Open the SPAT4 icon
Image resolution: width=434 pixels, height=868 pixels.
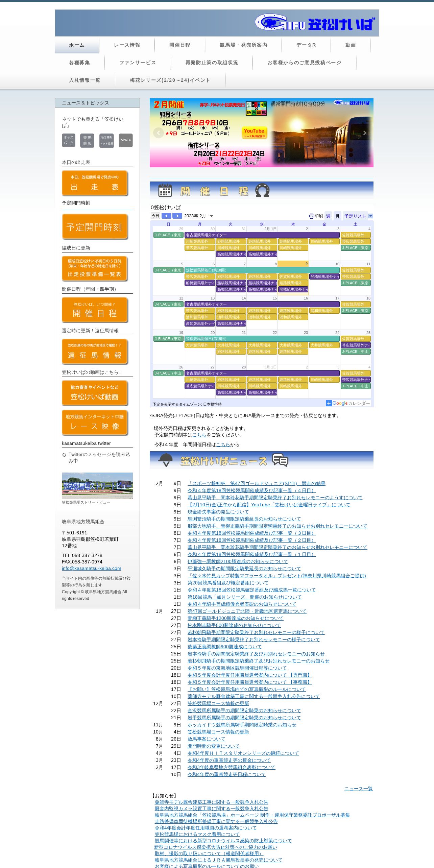coord(126,140)
